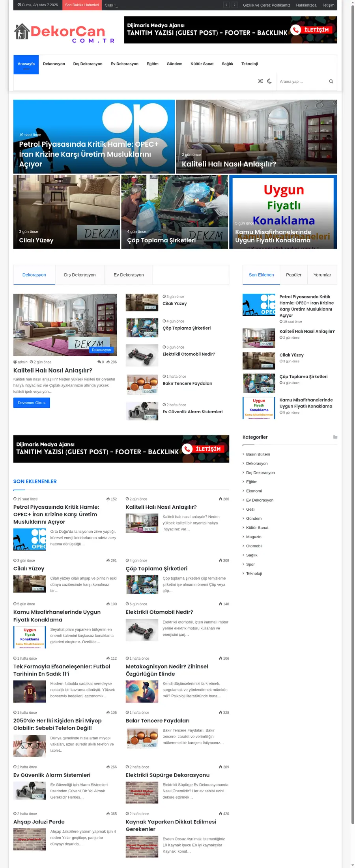Click the search magnifier icon
Image resolution: width=355 pixels, height=868 pixels.
(x=331, y=82)
